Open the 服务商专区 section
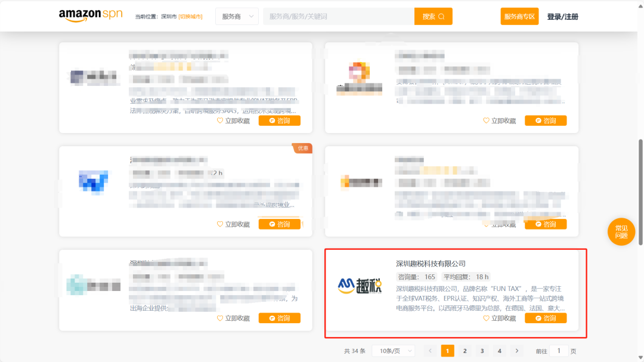Viewport: 644px width, 362px height. tap(519, 16)
